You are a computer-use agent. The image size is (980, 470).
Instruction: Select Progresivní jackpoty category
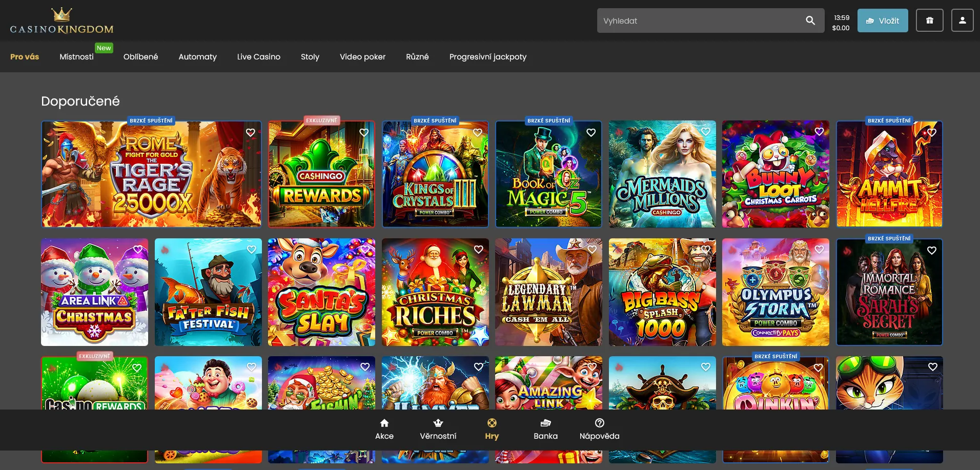487,57
